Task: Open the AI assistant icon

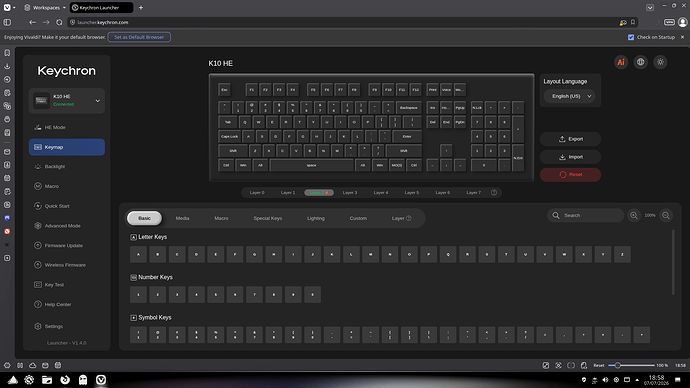Action: coord(621,62)
